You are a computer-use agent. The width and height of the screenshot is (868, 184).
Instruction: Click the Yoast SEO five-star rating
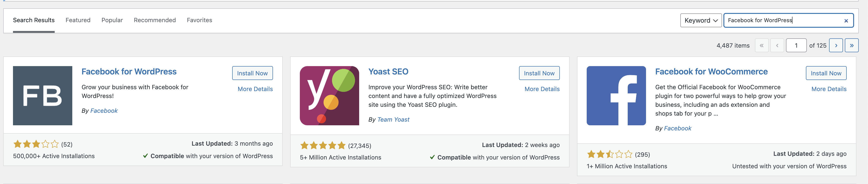tap(323, 146)
